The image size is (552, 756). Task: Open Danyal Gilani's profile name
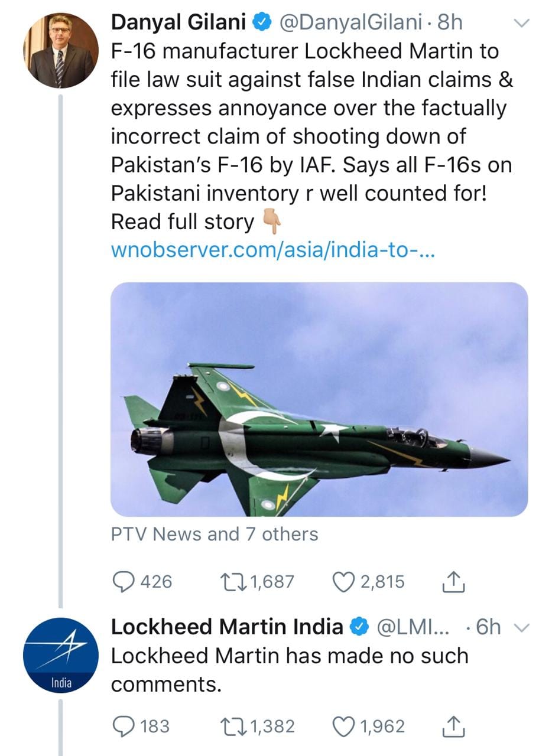[x=178, y=23]
